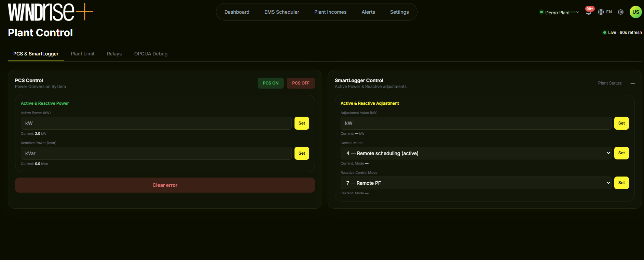Click the Clear error button
Screen dimensions: 644x260
(165, 185)
